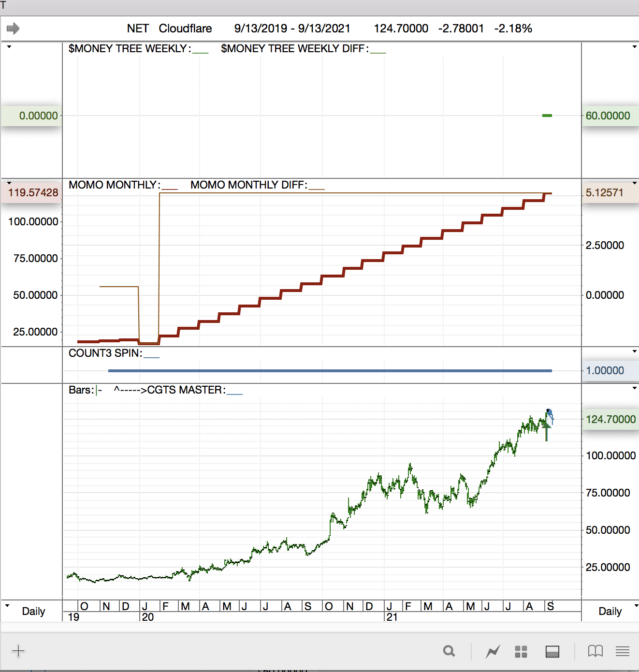Viewport: 639px width, 672px height.
Task: Click the 2.50000 right scale label
Action: 605,245
